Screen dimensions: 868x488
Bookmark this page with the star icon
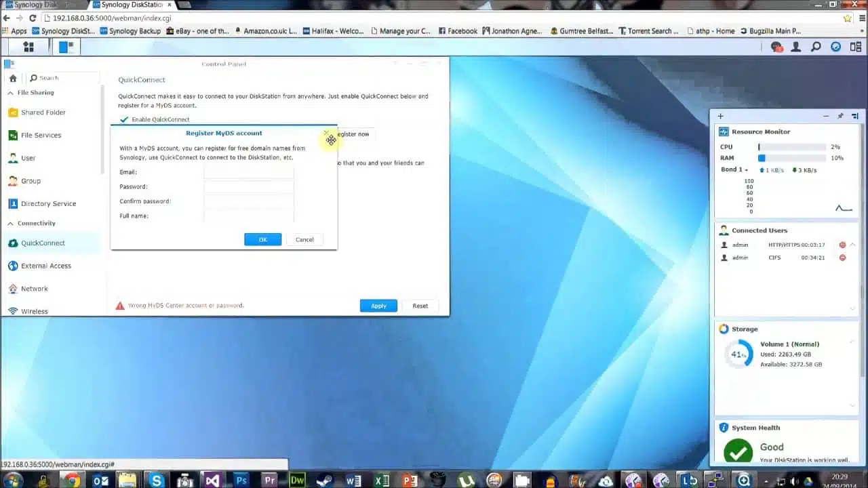(x=847, y=18)
